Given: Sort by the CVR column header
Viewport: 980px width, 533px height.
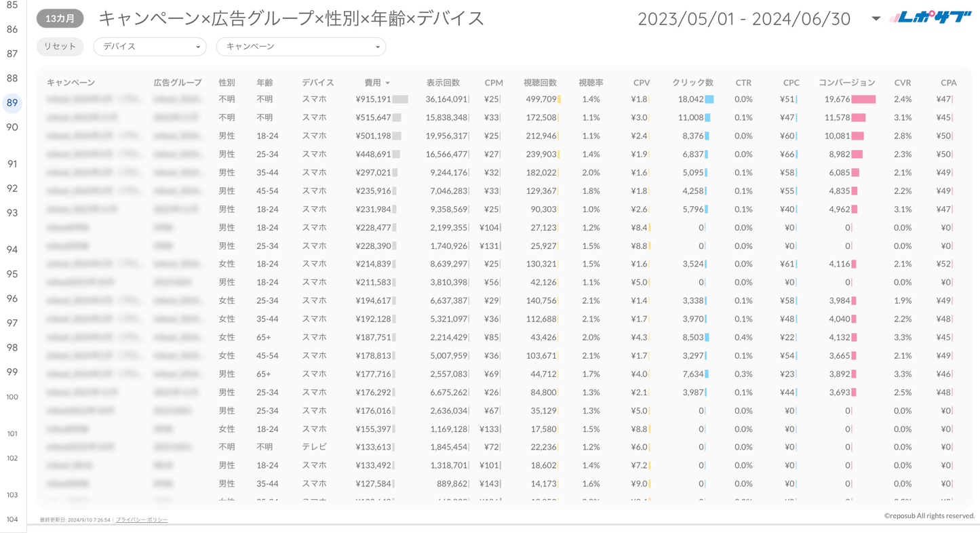Looking at the screenshot, I should pyautogui.click(x=903, y=83).
